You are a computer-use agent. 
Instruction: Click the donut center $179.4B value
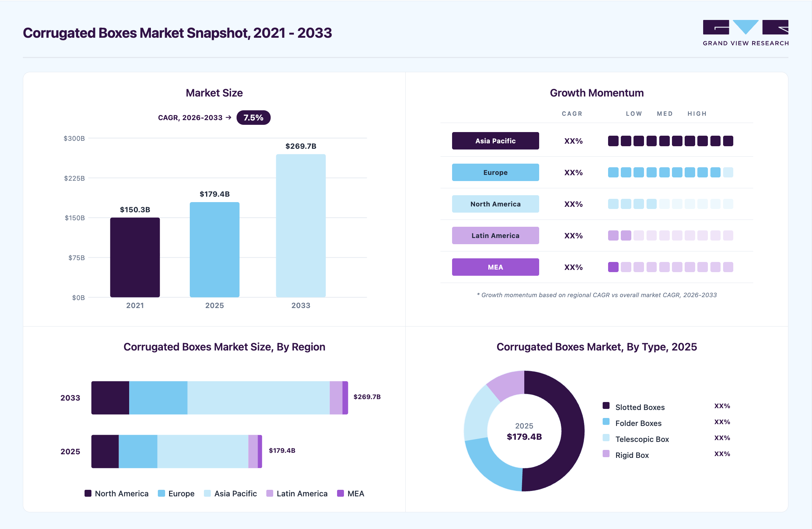click(524, 437)
